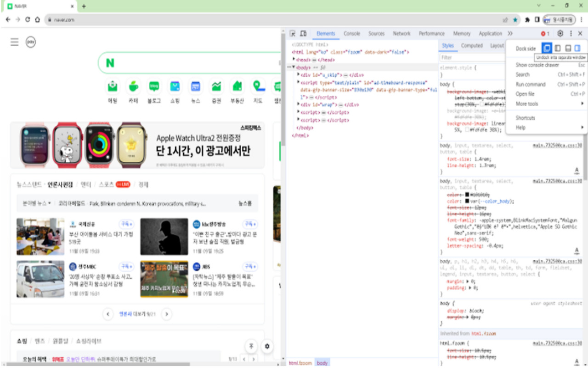Open the 카페 cafe shortcut icon
This screenshot has width=588, height=368.
point(133,86)
